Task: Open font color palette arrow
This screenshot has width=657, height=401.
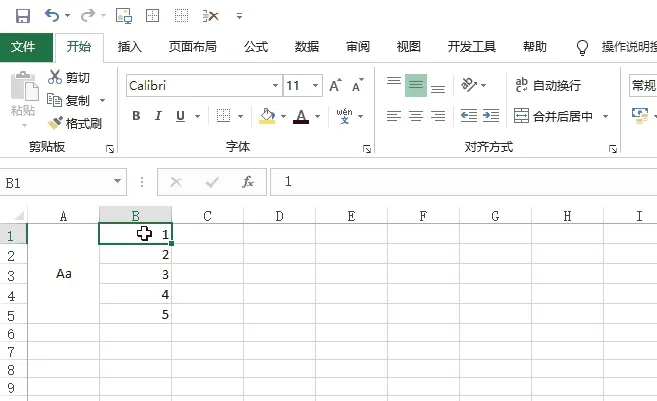Action: coord(318,116)
